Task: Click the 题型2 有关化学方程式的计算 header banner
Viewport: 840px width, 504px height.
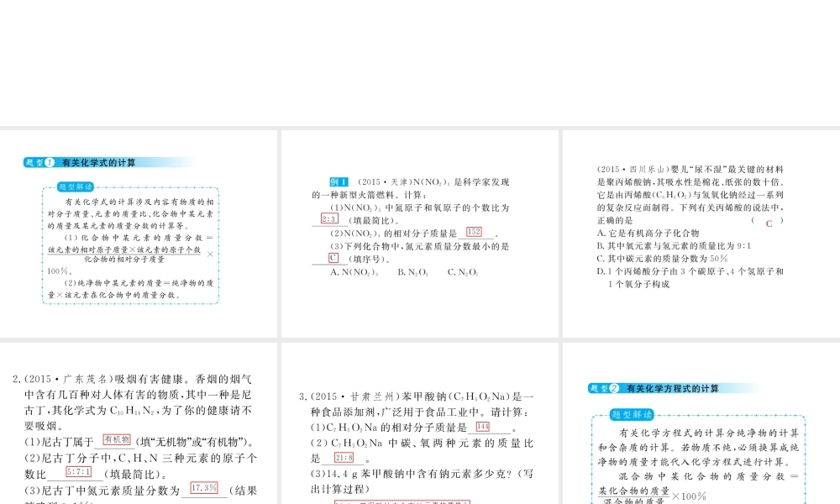Action: pos(674,388)
